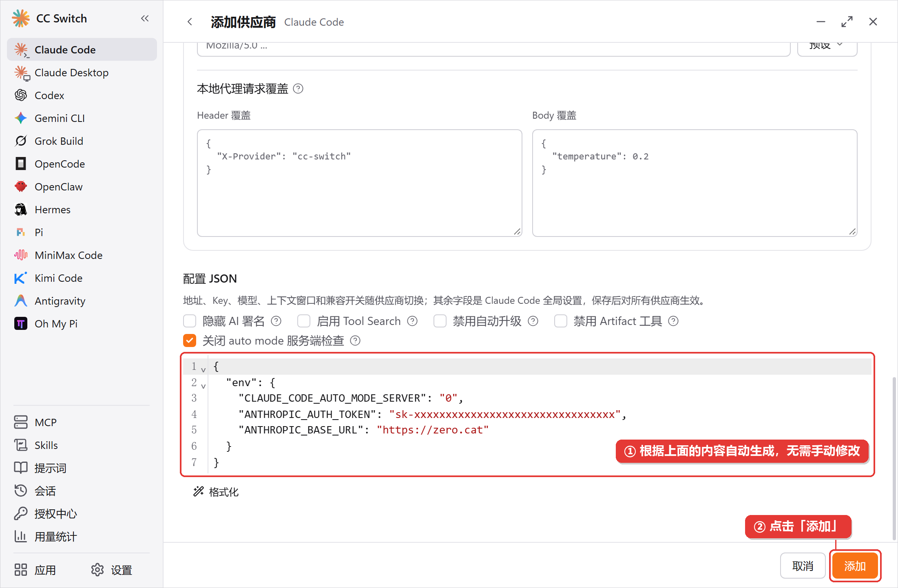Open help icon beside 本地代理请求覆盖

(x=298, y=88)
